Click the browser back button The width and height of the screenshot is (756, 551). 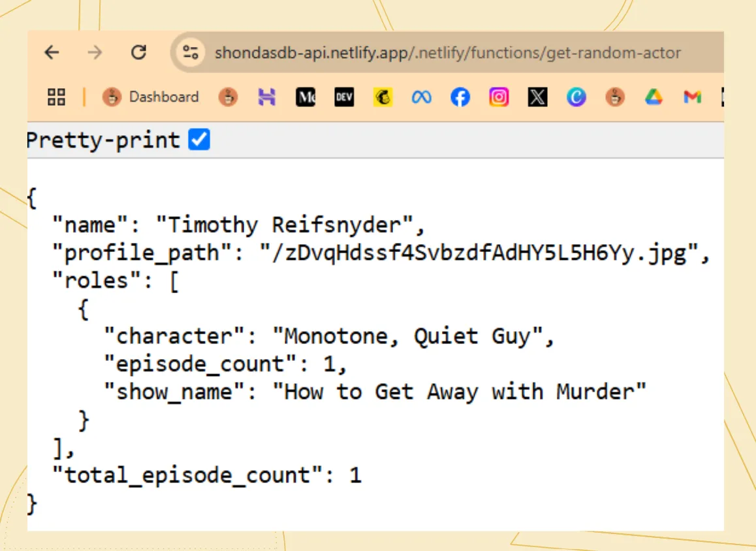coord(52,52)
